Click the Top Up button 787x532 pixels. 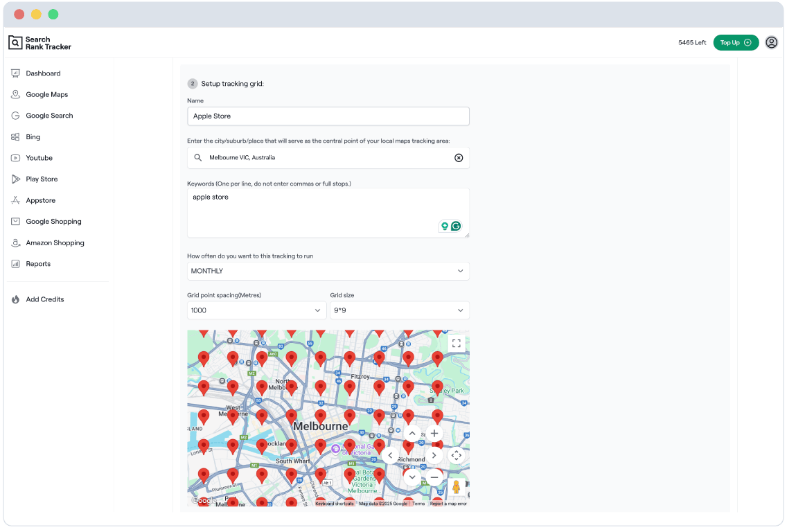point(736,43)
